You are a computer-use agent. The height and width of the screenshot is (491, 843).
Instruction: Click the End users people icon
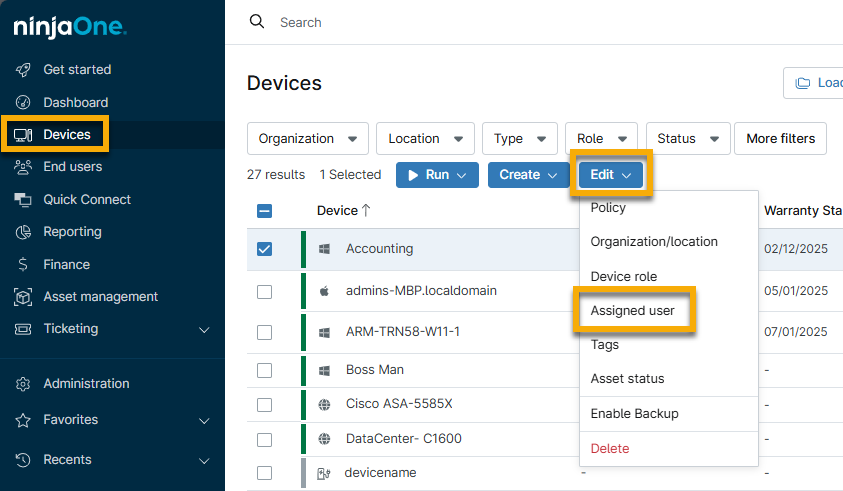[24, 167]
